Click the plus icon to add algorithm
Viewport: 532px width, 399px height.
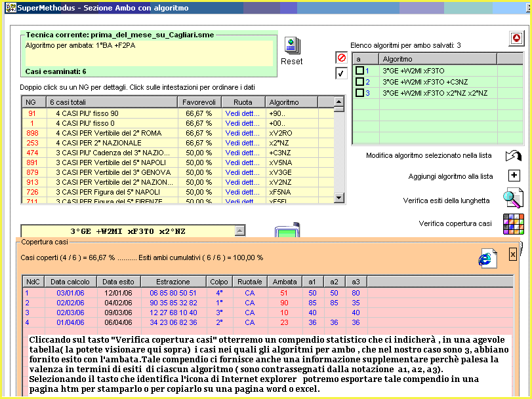[x=514, y=176]
